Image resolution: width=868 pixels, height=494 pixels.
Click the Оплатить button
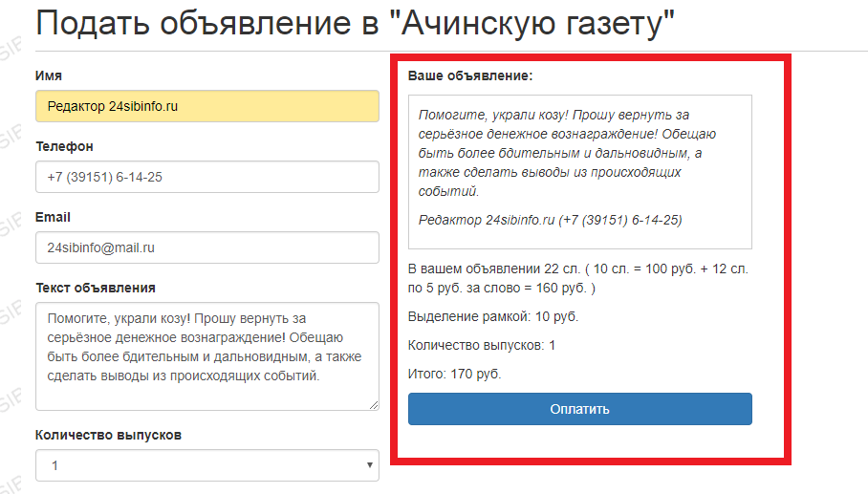[579, 409]
